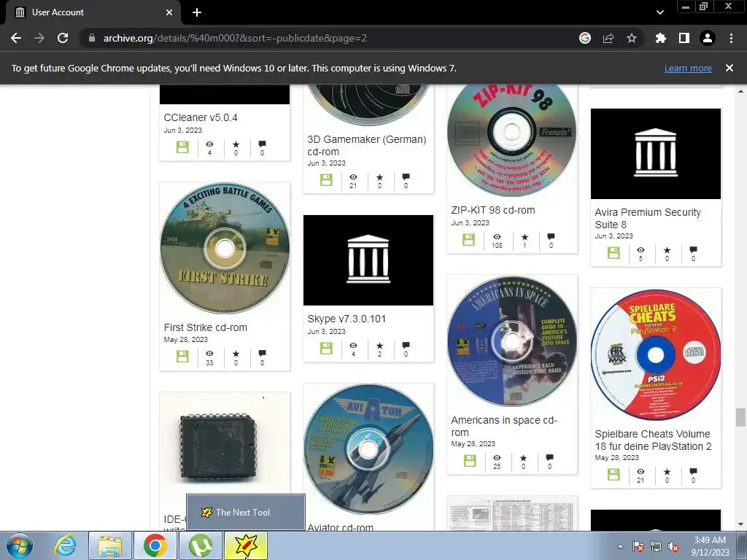Viewport: 747px width, 560px height.
Task: Open the Windows Start button
Action: coord(20,545)
